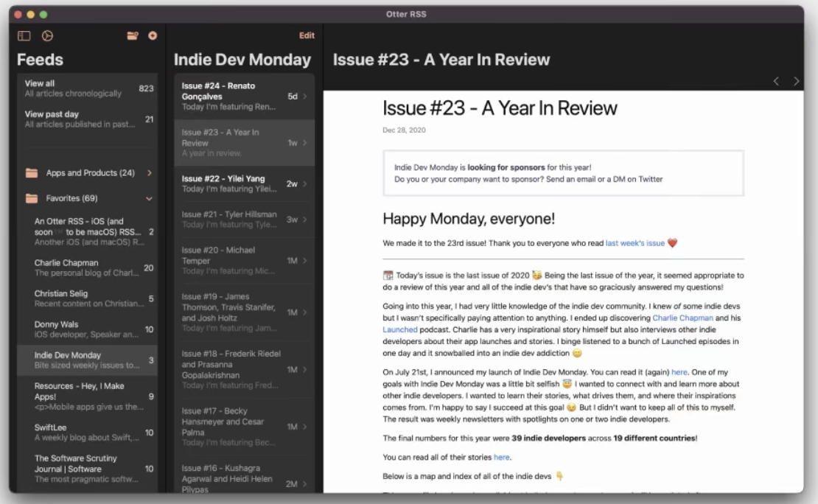This screenshot has height=504, width=818.
Task: Collapse the Favorites folder chevron
Action: (x=149, y=198)
